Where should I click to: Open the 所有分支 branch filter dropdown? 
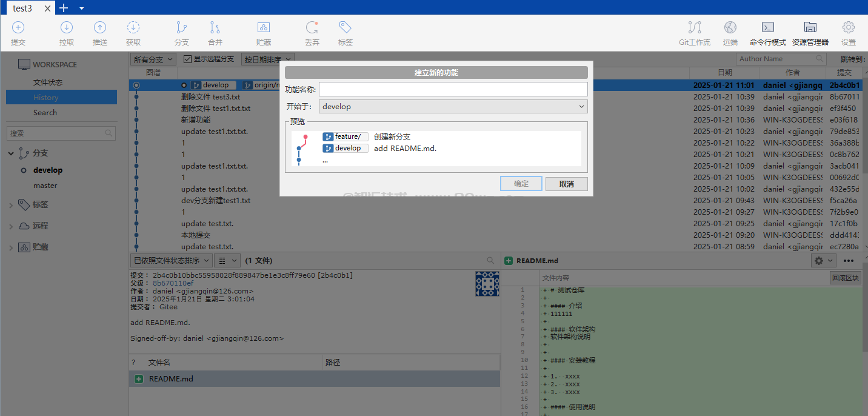tap(153, 59)
